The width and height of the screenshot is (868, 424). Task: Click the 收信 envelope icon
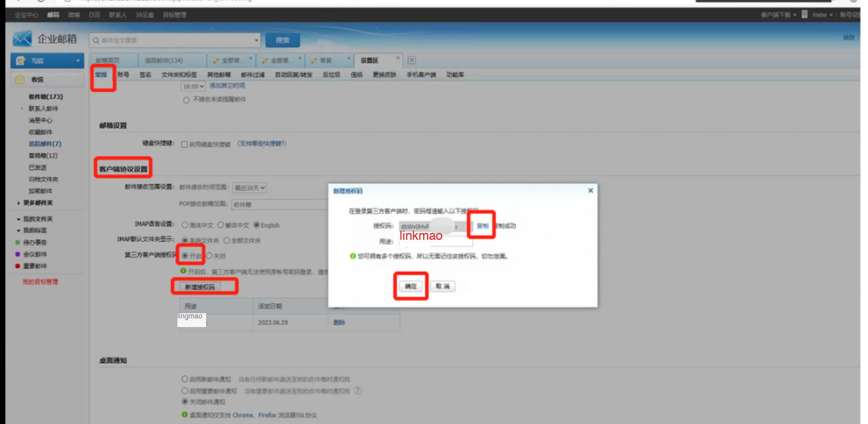click(20, 80)
